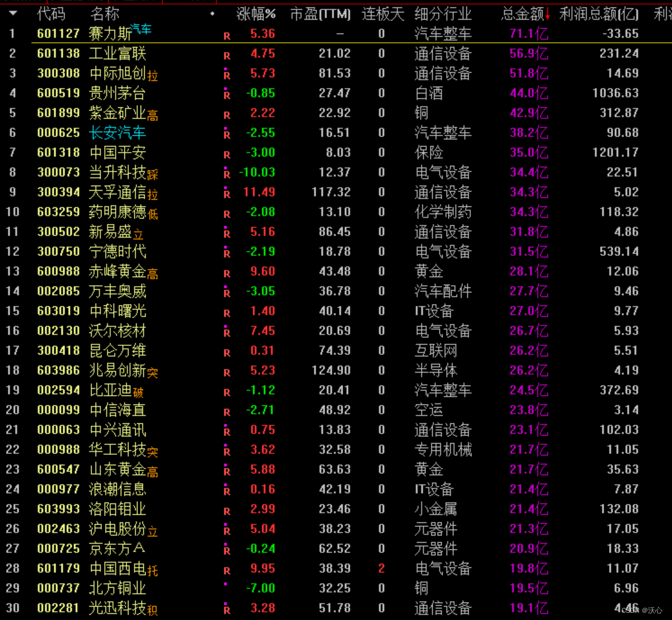Select stock name 贵州茅台

pos(118,93)
